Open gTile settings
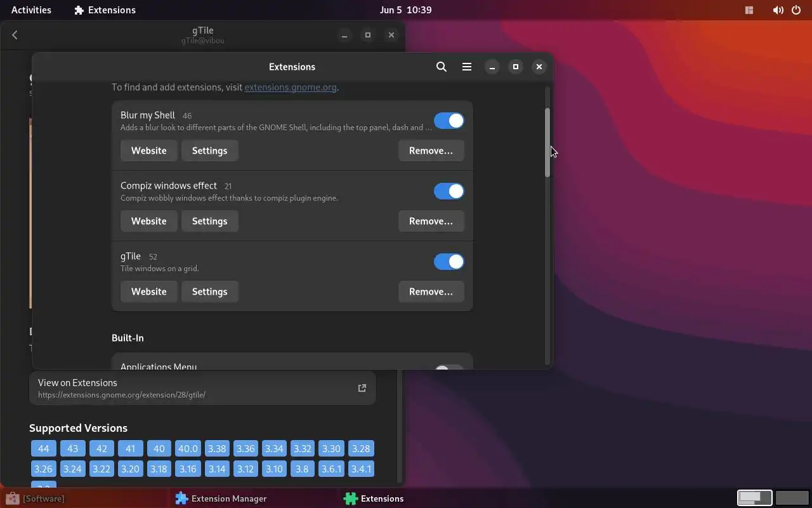 (x=209, y=291)
